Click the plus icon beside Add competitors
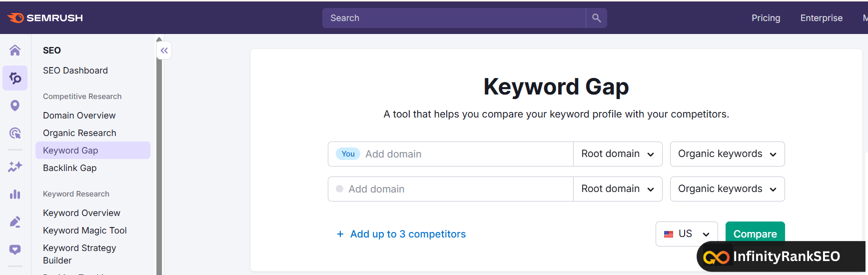868x275 pixels. point(340,234)
